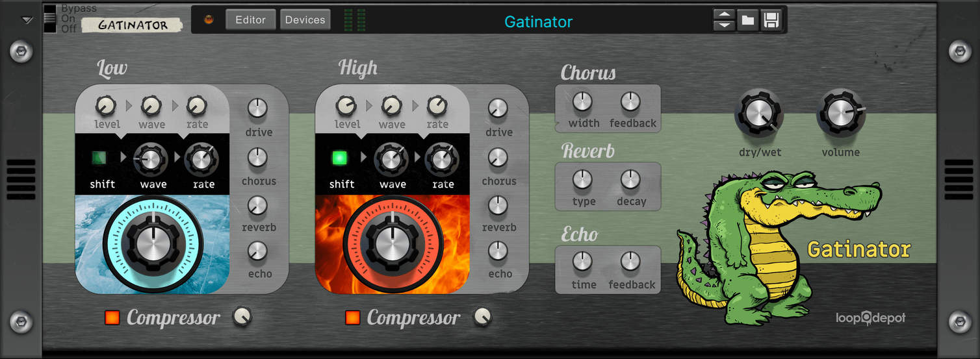
Task: Open the browse patch folder icon
Action: click(748, 20)
